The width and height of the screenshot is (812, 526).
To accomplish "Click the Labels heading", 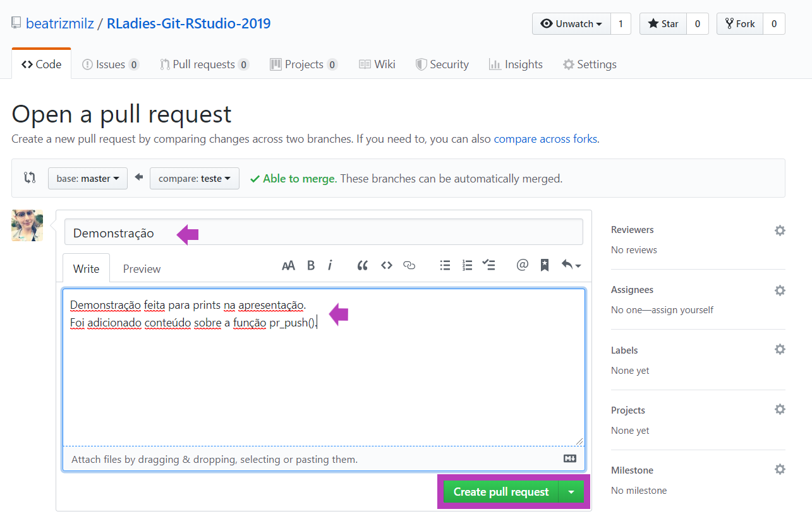I will (624, 350).
